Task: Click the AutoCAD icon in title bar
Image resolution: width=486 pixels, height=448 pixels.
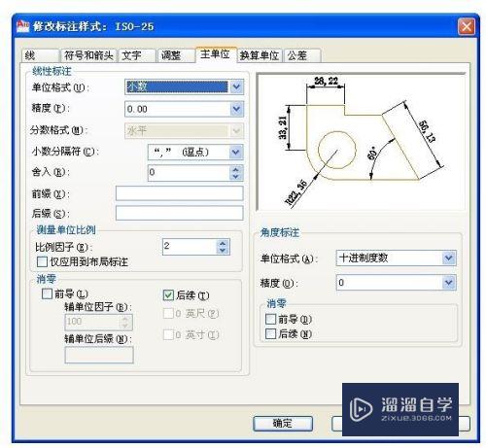Action: (x=22, y=26)
